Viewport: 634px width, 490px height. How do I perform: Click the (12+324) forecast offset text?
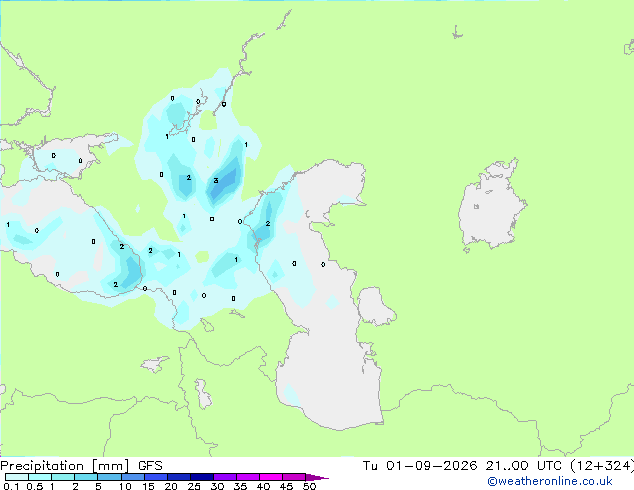[x=602, y=466]
